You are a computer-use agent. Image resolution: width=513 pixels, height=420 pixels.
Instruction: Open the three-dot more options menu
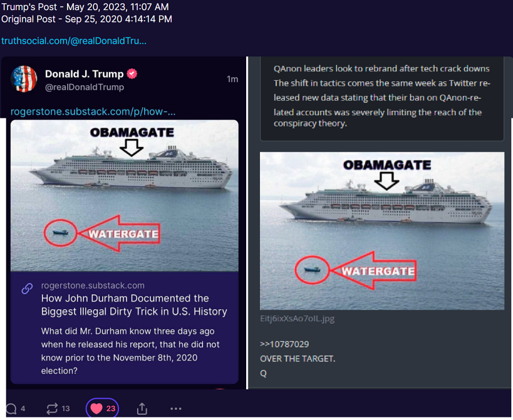coord(175,409)
